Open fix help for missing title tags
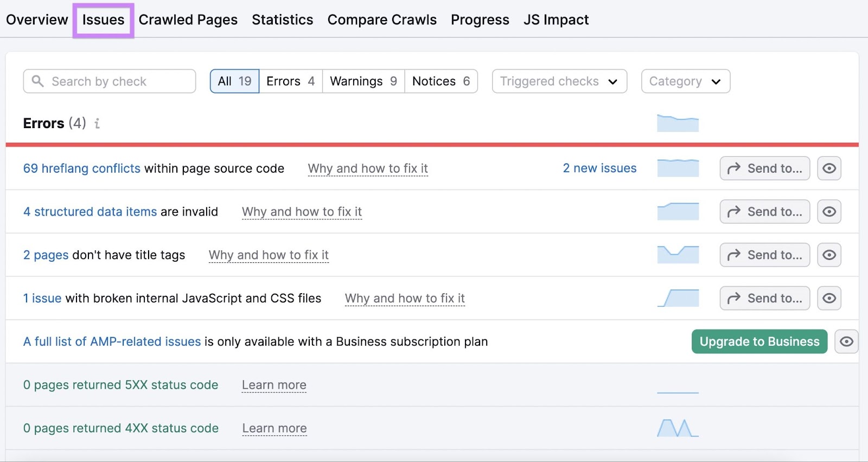This screenshot has height=462, width=868. 269,255
